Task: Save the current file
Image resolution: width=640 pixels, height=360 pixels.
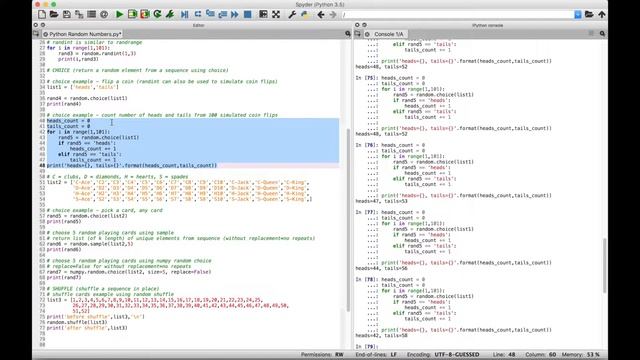Action: point(67,14)
